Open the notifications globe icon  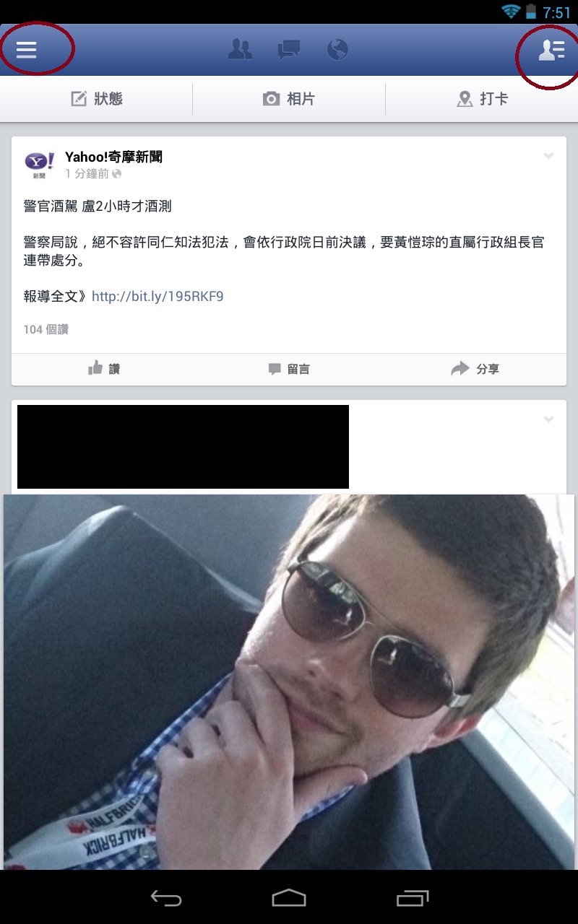[337, 49]
